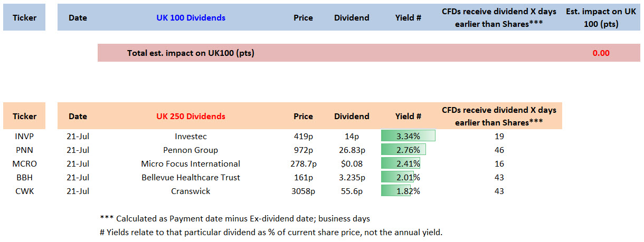The image size is (644, 242).
Task: Select the 1.82% yield cell
Action: click(408, 191)
